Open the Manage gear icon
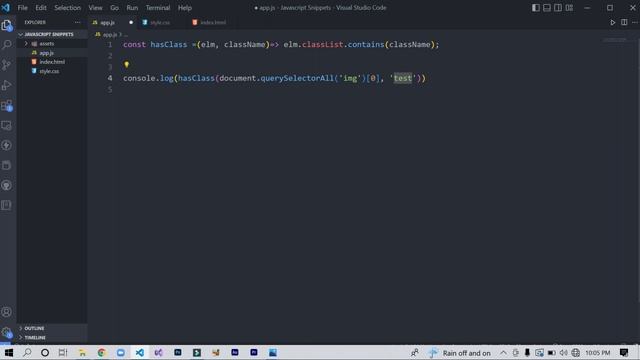The height and width of the screenshot is (360, 640). click(x=7, y=332)
